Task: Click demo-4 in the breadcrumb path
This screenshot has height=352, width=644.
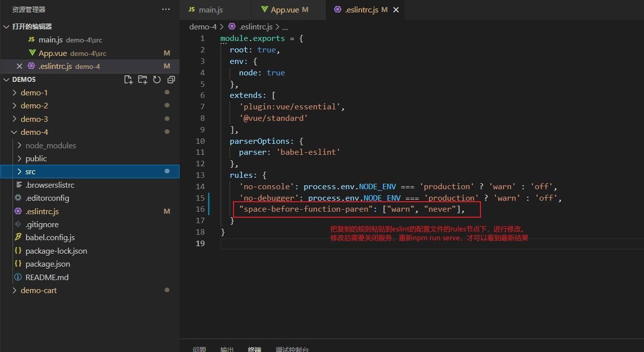Action: [202, 27]
